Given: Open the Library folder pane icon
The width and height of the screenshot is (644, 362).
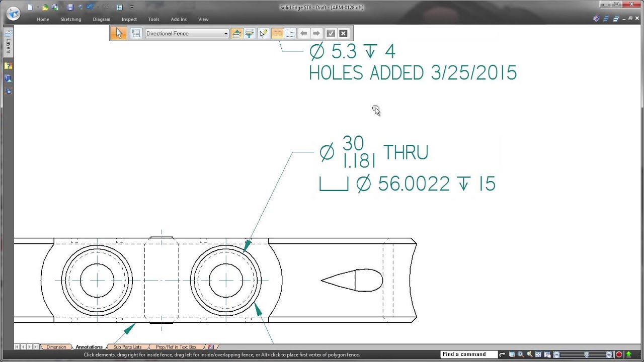Looking at the screenshot, I should (x=8, y=66).
